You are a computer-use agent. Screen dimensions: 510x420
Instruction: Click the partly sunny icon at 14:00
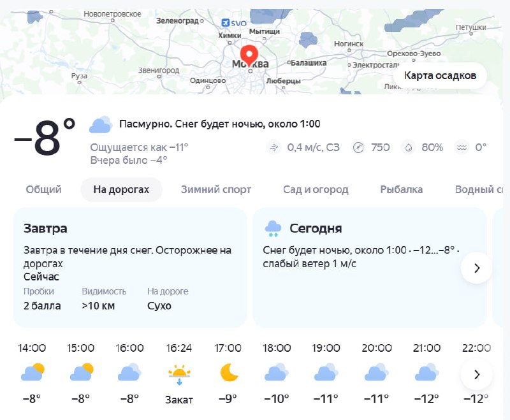click(x=32, y=372)
